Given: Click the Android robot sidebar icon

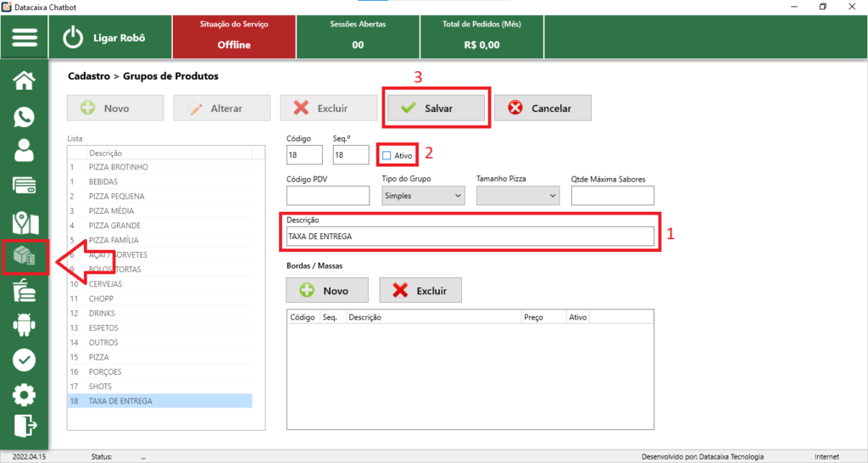Looking at the screenshot, I should click(x=25, y=325).
